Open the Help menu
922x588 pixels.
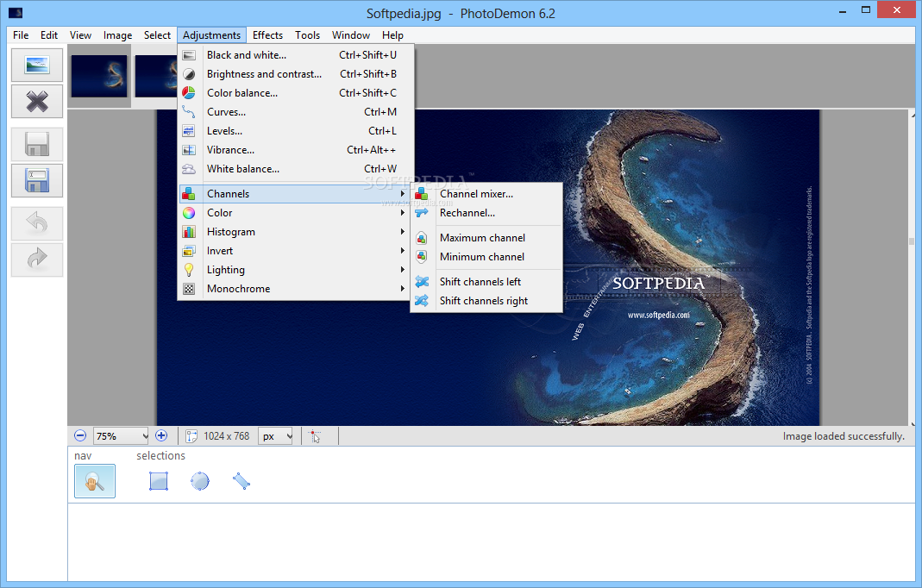tap(392, 35)
